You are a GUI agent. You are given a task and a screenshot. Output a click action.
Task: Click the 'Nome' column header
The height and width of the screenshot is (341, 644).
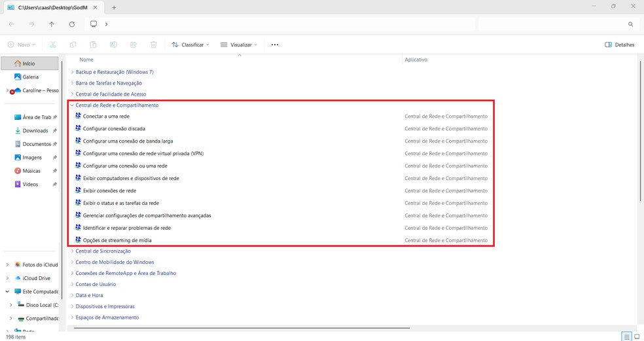click(x=86, y=60)
